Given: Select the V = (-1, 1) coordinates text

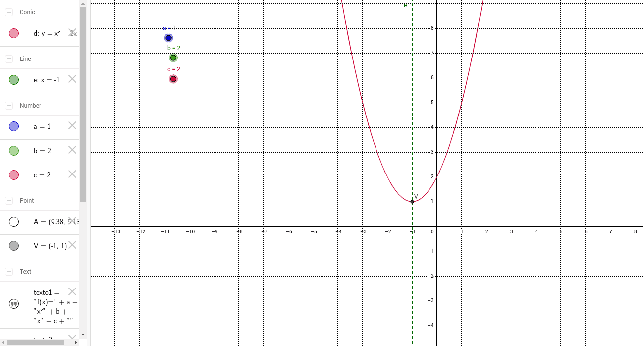Looking at the screenshot, I should (x=51, y=246).
